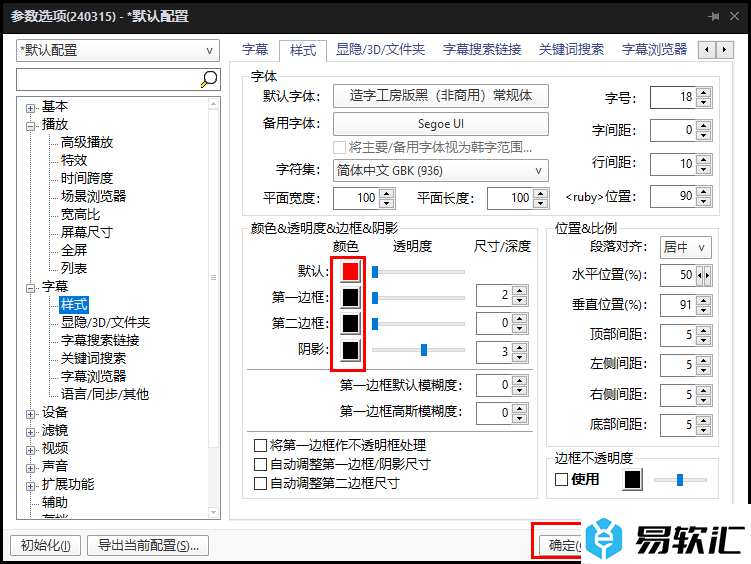Screen dimensions: 751x564
Task: Select 辅助 in the tree
Action: tap(55, 502)
